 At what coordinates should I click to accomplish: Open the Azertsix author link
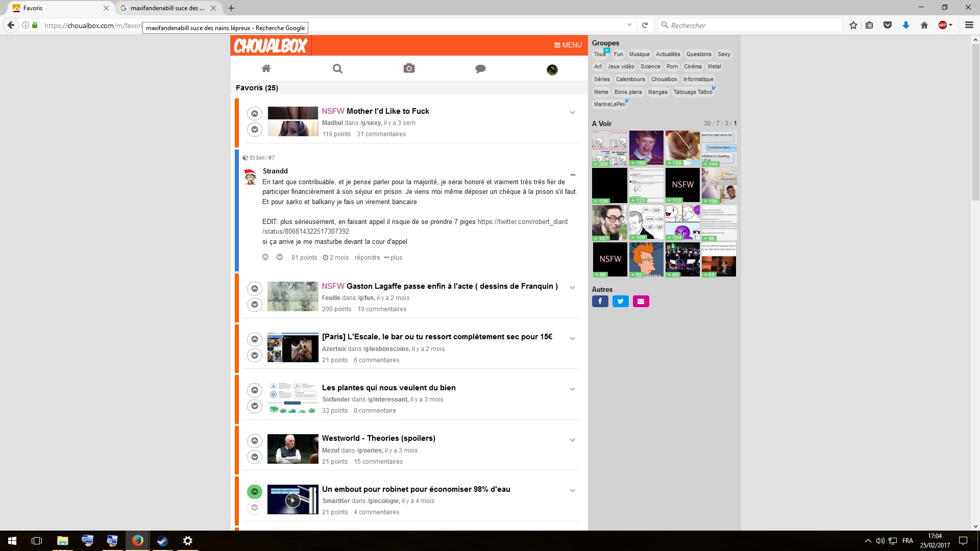pyautogui.click(x=334, y=349)
